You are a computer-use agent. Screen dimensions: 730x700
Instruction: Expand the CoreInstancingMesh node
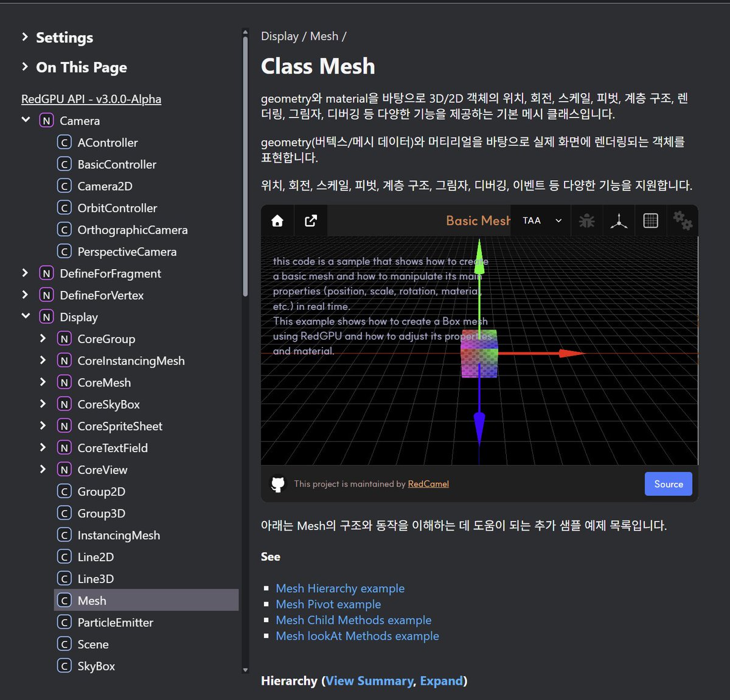click(43, 360)
